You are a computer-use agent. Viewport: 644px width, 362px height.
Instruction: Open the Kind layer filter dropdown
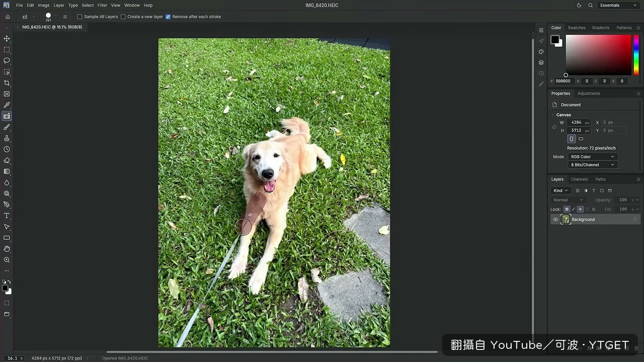(560, 191)
